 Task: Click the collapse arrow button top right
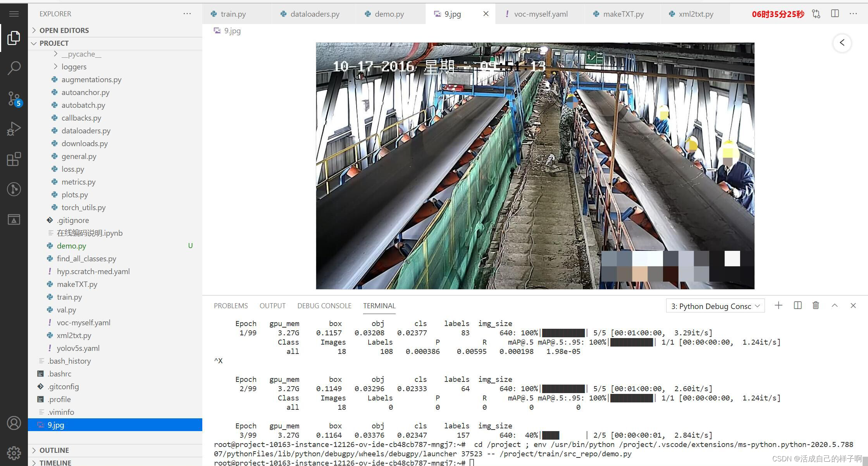[842, 43]
